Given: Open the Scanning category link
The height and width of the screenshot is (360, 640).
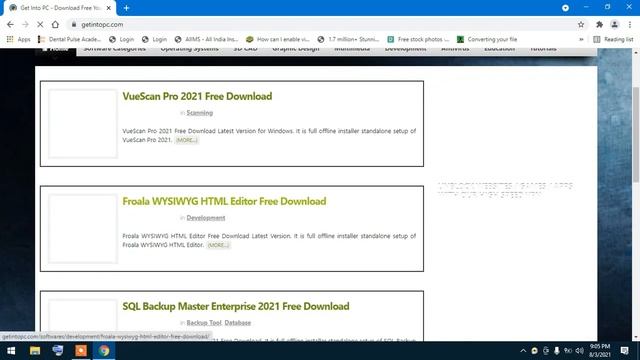Looking at the screenshot, I should click(x=200, y=113).
